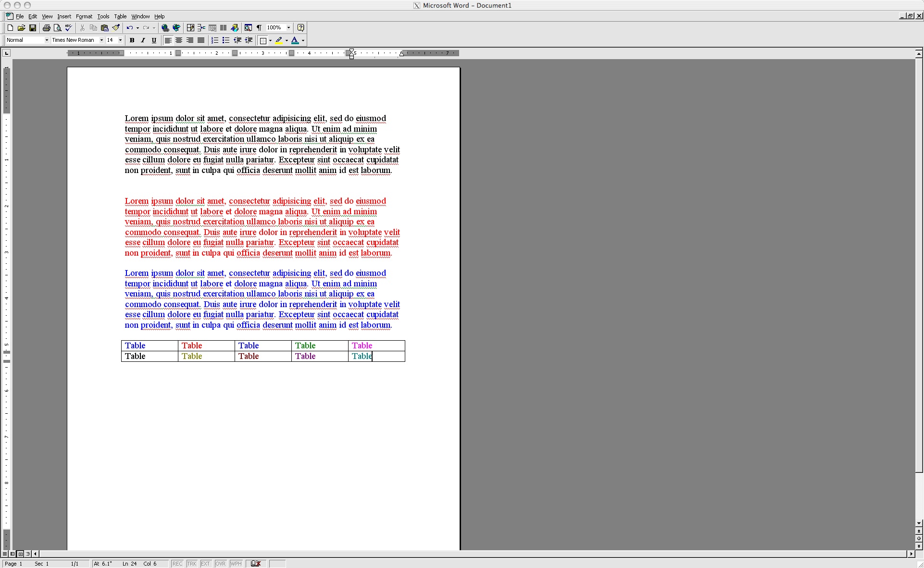Select the Format Painter tool
The width and height of the screenshot is (924, 568).
click(x=116, y=28)
